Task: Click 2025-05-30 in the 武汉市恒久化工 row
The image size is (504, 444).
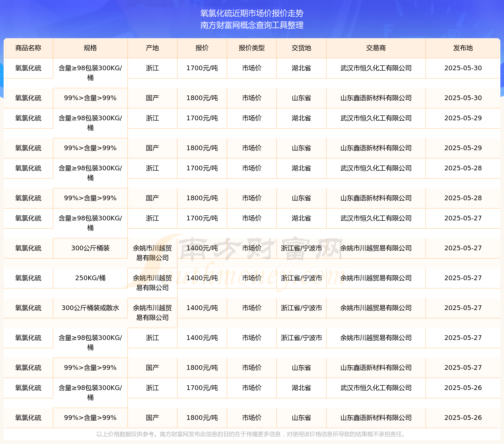Action: click(x=463, y=68)
